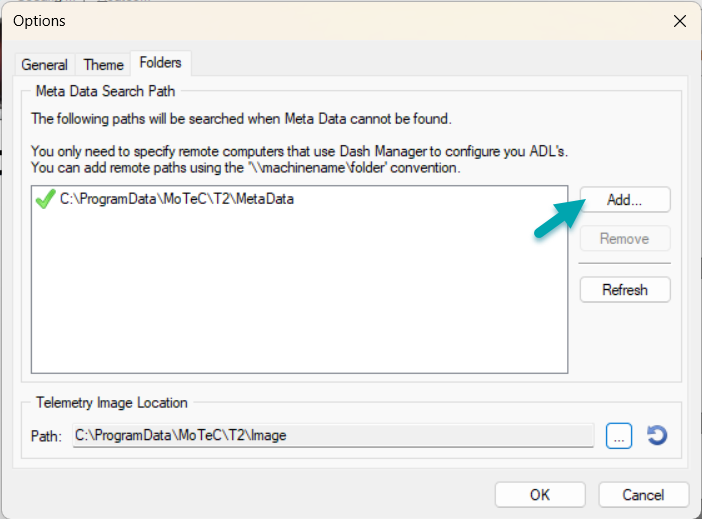
Task: Open the browse button for Telemetry Image path
Action: click(619, 436)
